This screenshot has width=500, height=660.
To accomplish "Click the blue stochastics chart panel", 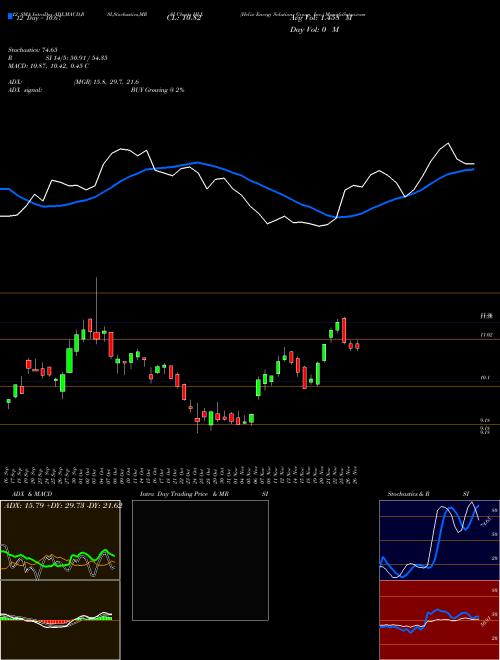I will [439, 540].
